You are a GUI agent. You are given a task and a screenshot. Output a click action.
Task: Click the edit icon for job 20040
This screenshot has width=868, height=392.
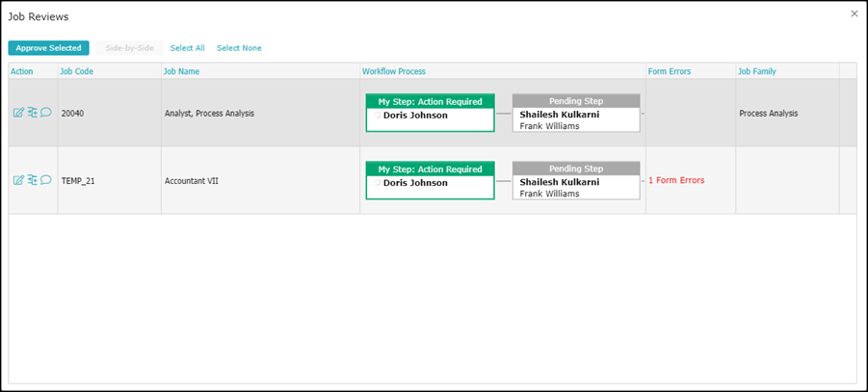point(18,113)
